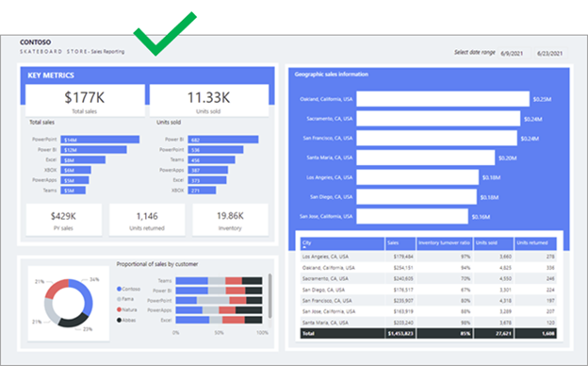Select the $429K PY sales card
The height and width of the screenshot is (366, 588).
tap(64, 220)
